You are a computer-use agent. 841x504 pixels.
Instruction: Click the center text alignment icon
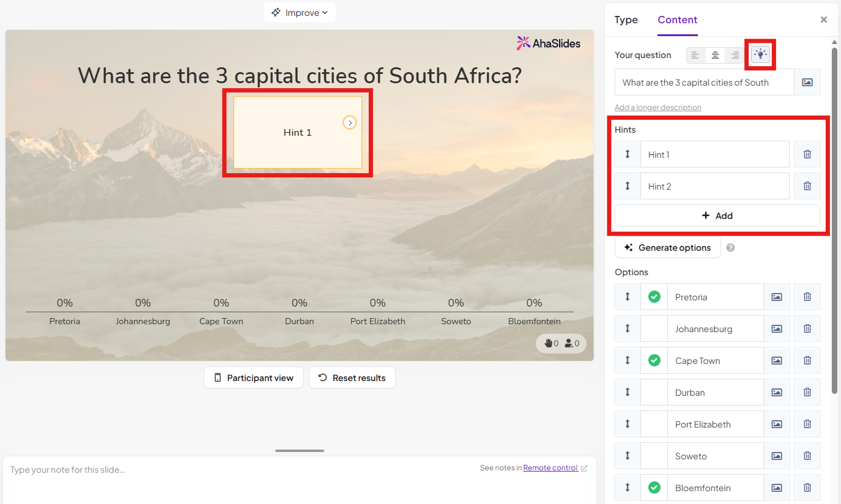click(715, 55)
